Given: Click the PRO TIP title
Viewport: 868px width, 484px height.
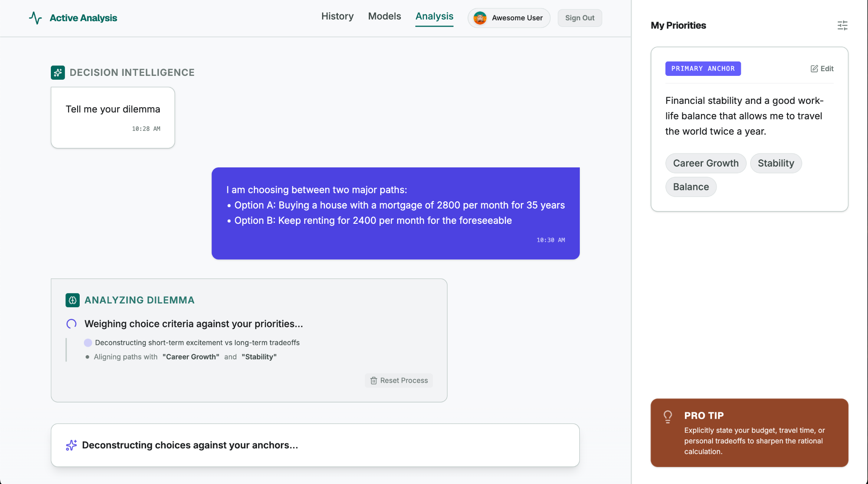Looking at the screenshot, I should click(x=704, y=416).
